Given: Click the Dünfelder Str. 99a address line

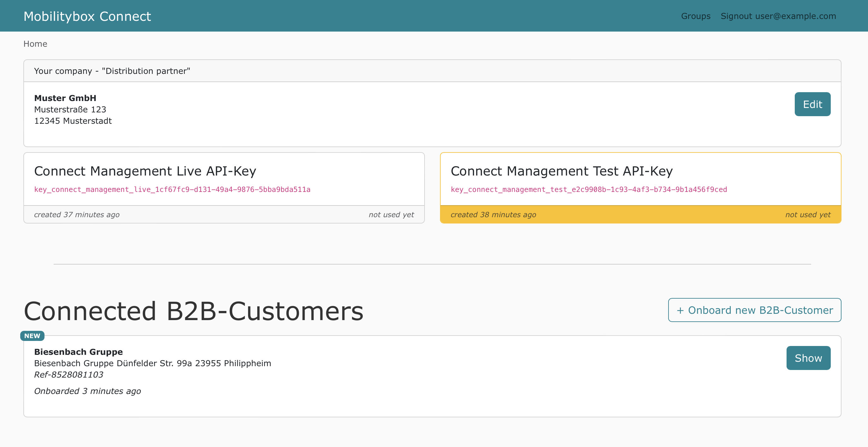Looking at the screenshot, I should pos(153,363).
